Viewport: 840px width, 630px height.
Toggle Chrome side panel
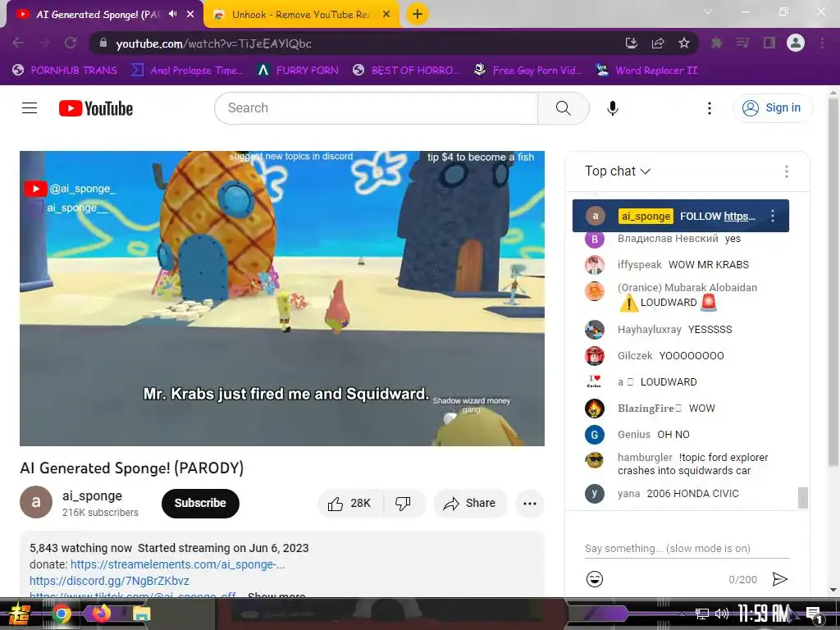[769, 43]
